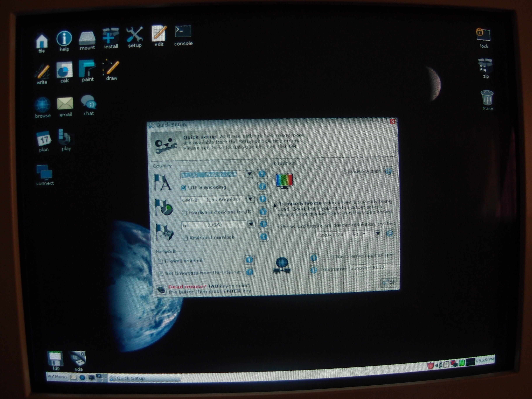Tick the Video Wizard checkbox
Image resolution: width=532 pixels, height=399 pixels.
click(346, 172)
